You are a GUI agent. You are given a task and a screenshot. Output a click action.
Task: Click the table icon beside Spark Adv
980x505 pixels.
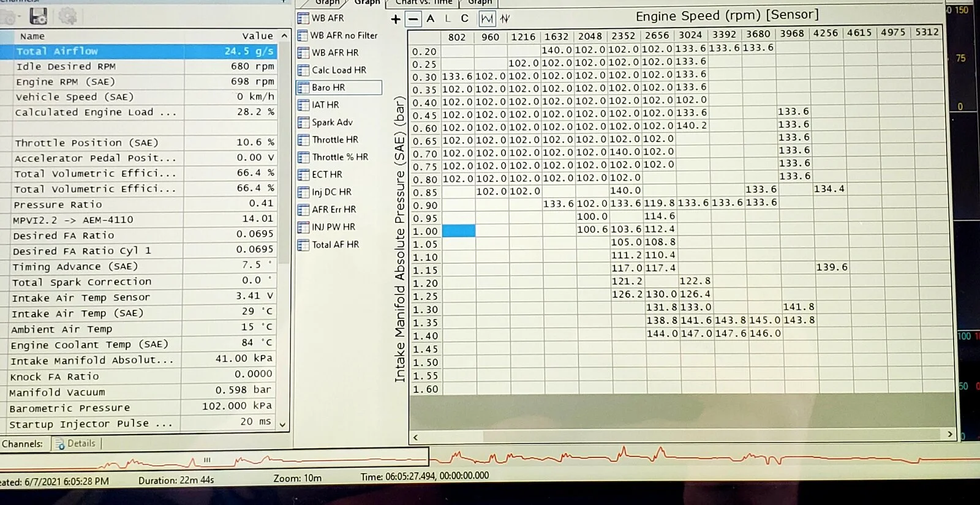pos(304,122)
